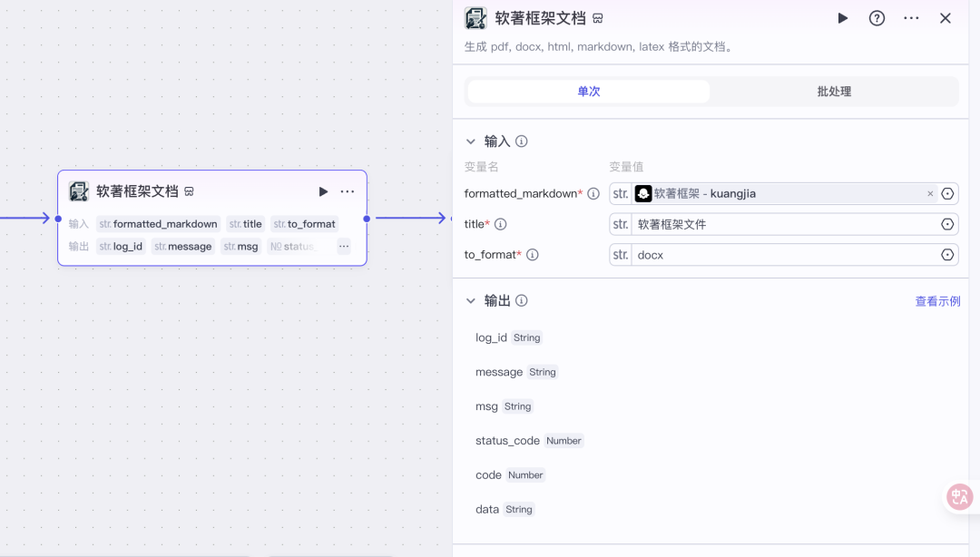Screen dimensions: 980x557
Task: Select the faded status output tag on the node
Action: [294, 247]
